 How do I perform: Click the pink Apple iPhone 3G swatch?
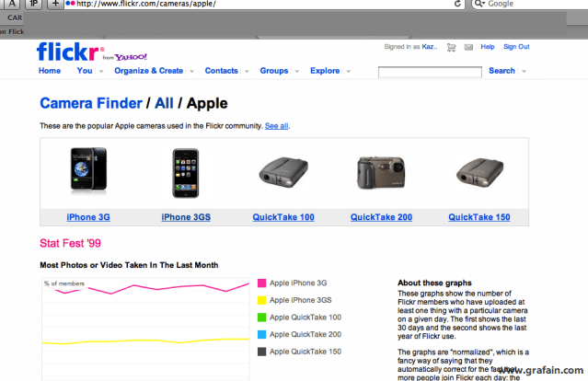coord(261,283)
